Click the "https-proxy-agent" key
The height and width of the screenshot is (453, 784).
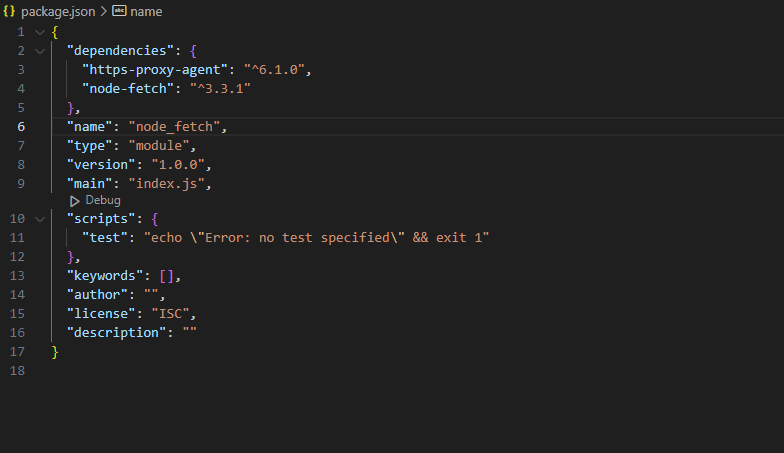pyautogui.click(x=155, y=70)
